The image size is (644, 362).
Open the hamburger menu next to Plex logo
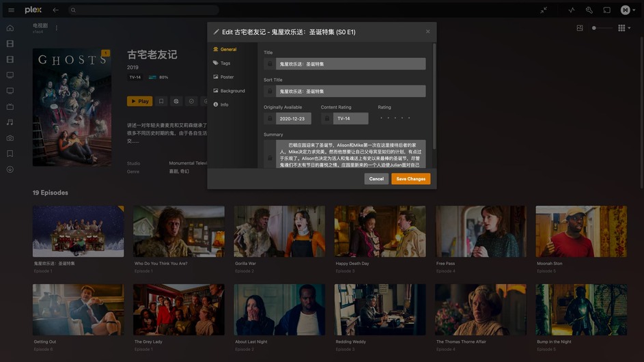tap(11, 10)
